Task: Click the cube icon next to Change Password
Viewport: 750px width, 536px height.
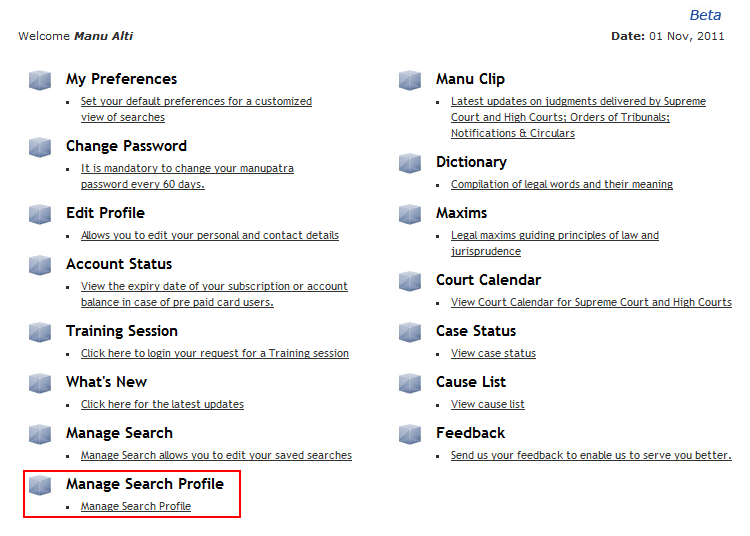Action: pyautogui.click(x=40, y=147)
